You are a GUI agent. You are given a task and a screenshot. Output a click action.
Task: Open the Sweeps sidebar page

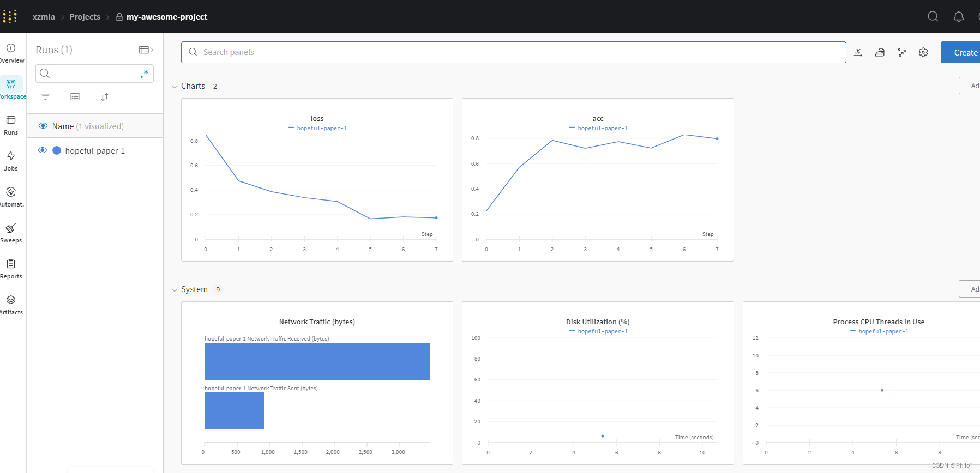pyautogui.click(x=11, y=233)
